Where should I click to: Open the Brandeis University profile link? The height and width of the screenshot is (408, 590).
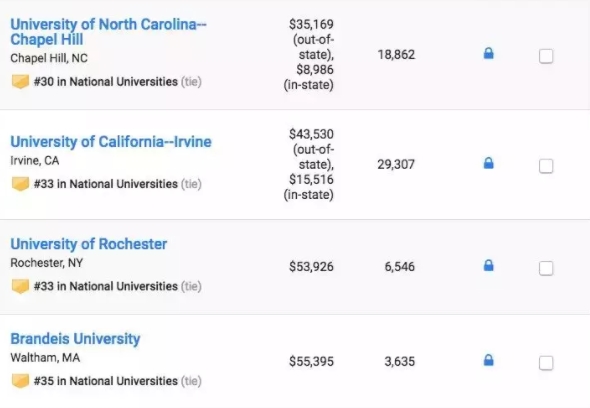click(x=75, y=339)
